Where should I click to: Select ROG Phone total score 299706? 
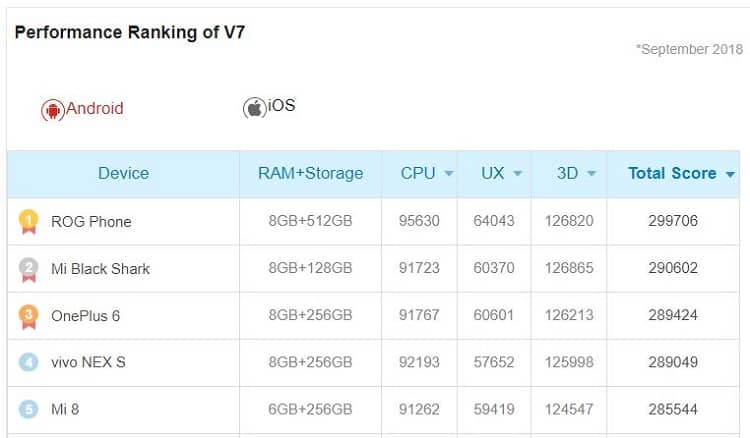(673, 220)
